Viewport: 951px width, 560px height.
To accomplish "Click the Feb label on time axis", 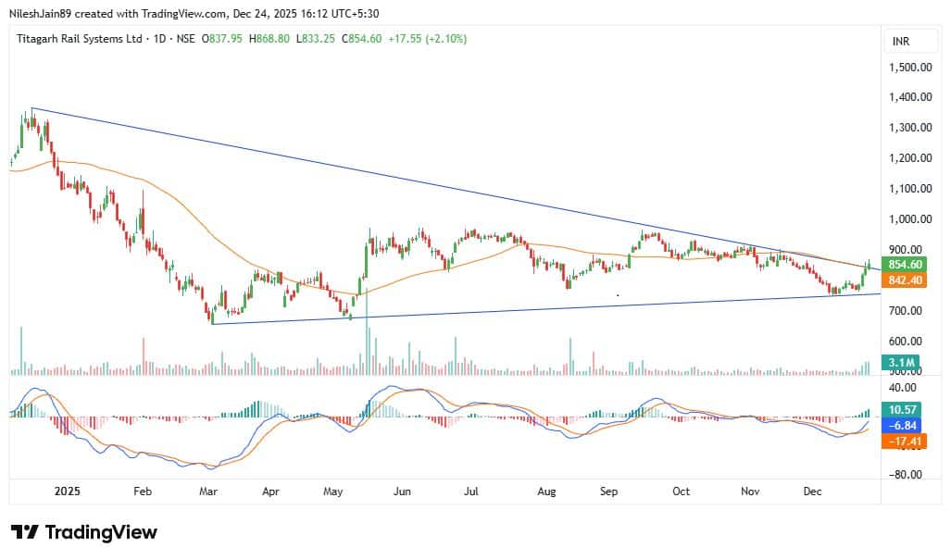I will pyautogui.click(x=143, y=491).
